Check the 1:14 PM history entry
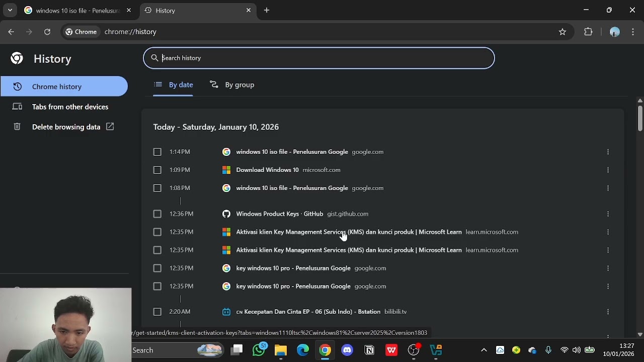The height and width of the screenshot is (362, 644). tap(157, 152)
